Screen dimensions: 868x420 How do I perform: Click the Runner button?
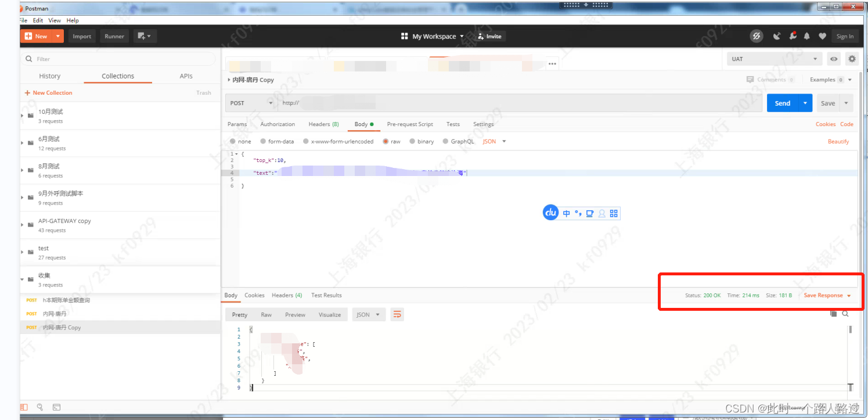(x=114, y=36)
